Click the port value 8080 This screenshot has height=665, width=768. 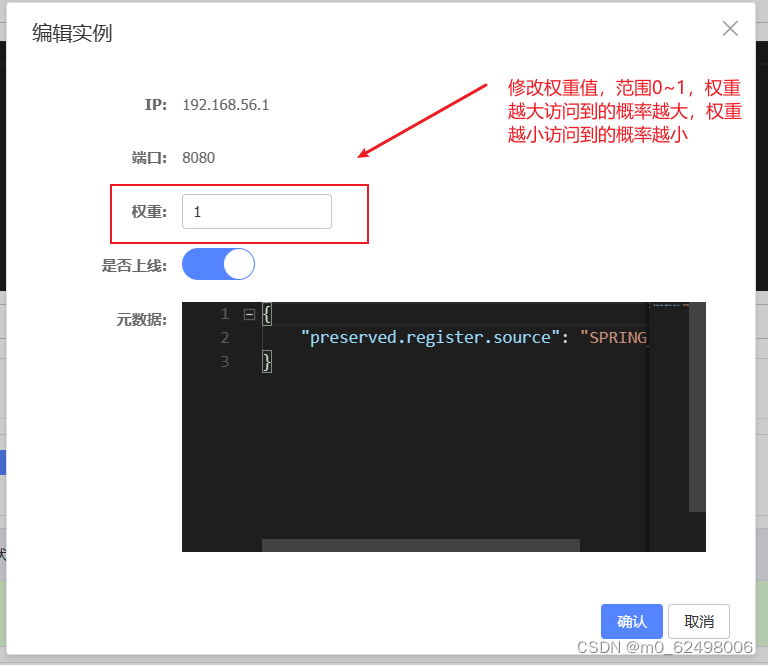point(198,158)
